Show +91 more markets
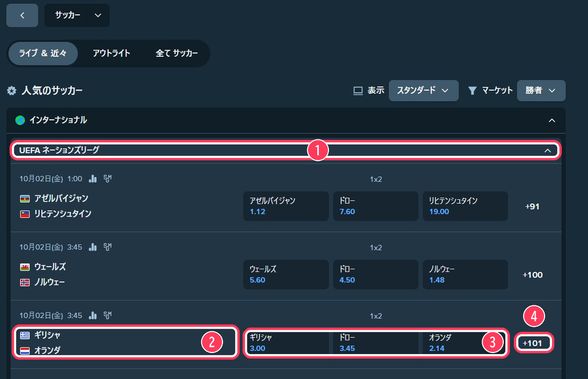This screenshot has height=379, width=588. [x=532, y=206]
